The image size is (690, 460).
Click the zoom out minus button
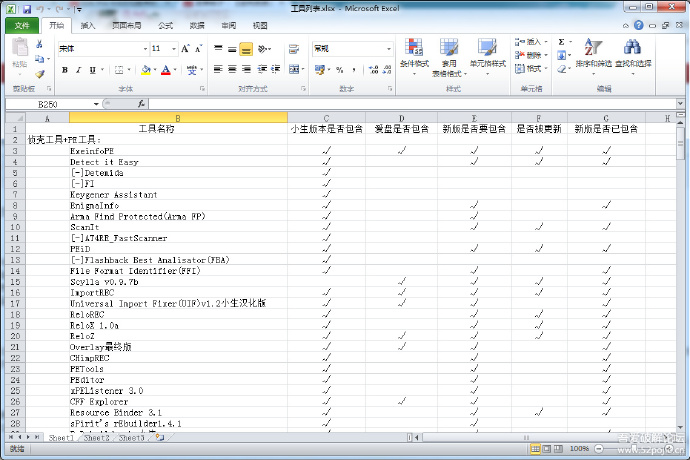[x=598, y=449]
